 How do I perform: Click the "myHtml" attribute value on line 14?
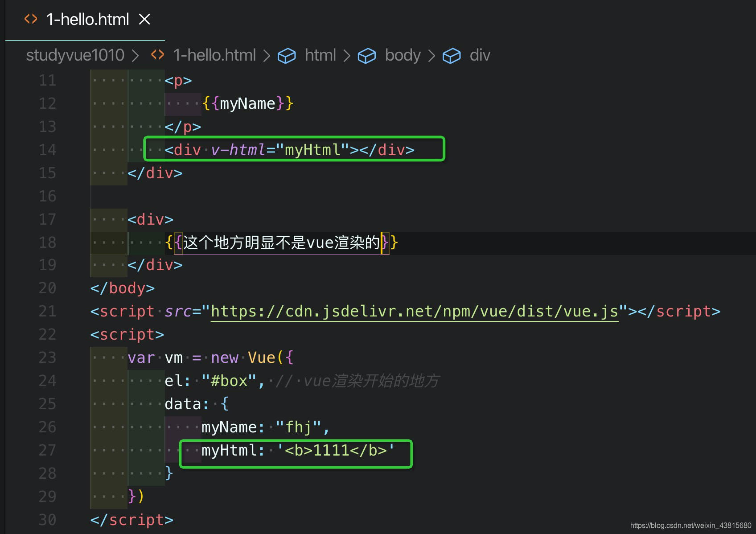click(x=312, y=150)
